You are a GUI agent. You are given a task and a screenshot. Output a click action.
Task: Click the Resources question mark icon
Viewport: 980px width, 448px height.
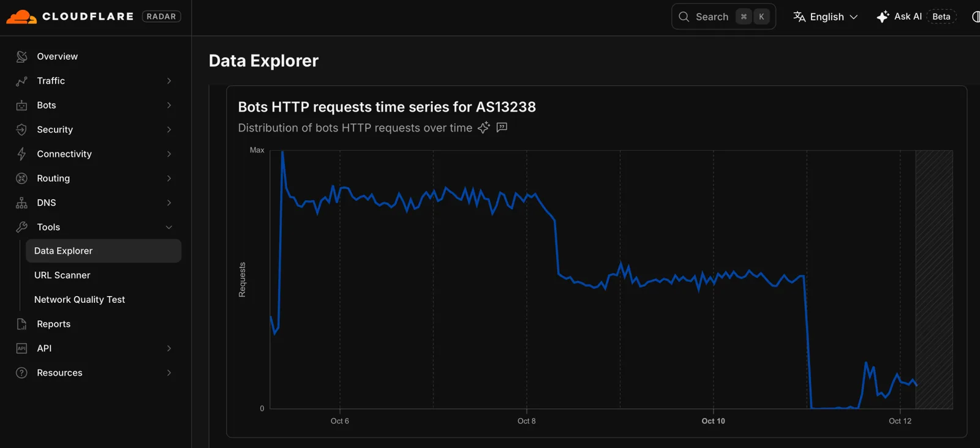[21, 373]
